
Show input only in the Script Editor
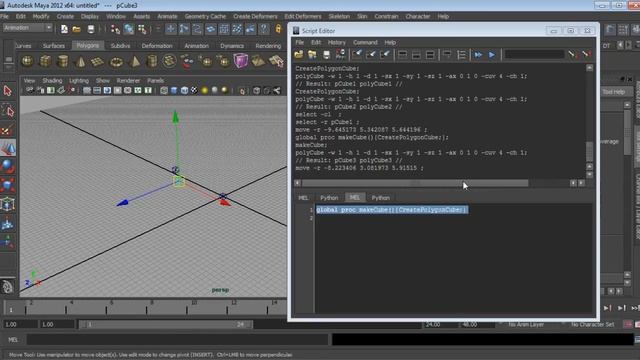[416, 55]
